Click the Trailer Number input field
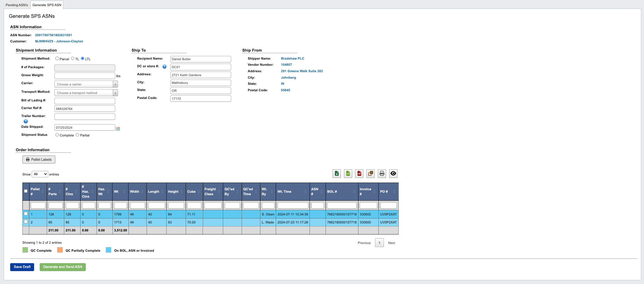The width and height of the screenshot is (644, 284). [x=85, y=116]
